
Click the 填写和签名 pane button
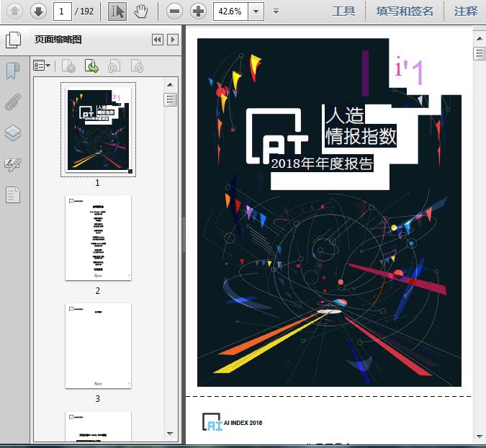pyautogui.click(x=405, y=11)
